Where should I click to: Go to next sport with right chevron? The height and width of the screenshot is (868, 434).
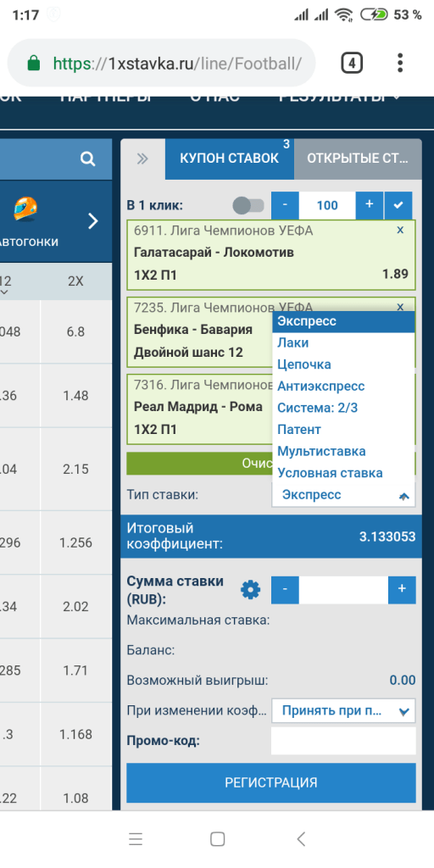[93, 221]
